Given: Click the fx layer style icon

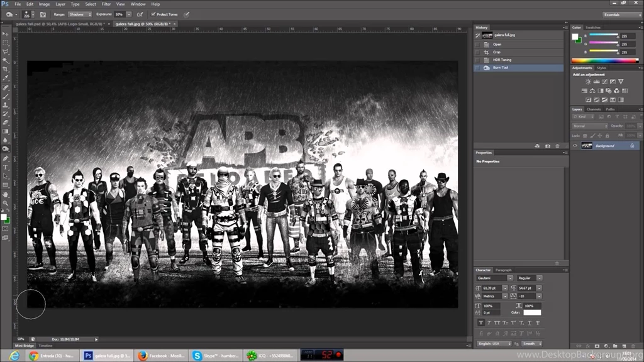Looking at the screenshot, I should [x=588, y=346].
